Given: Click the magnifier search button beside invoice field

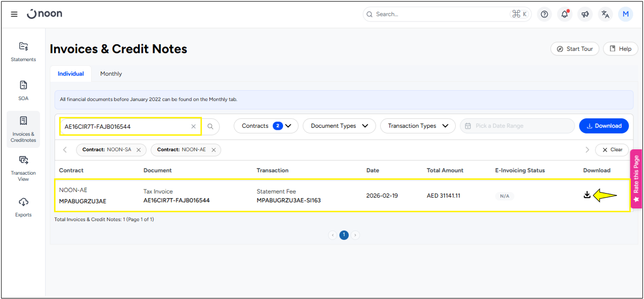Looking at the screenshot, I should pos(211,126).
